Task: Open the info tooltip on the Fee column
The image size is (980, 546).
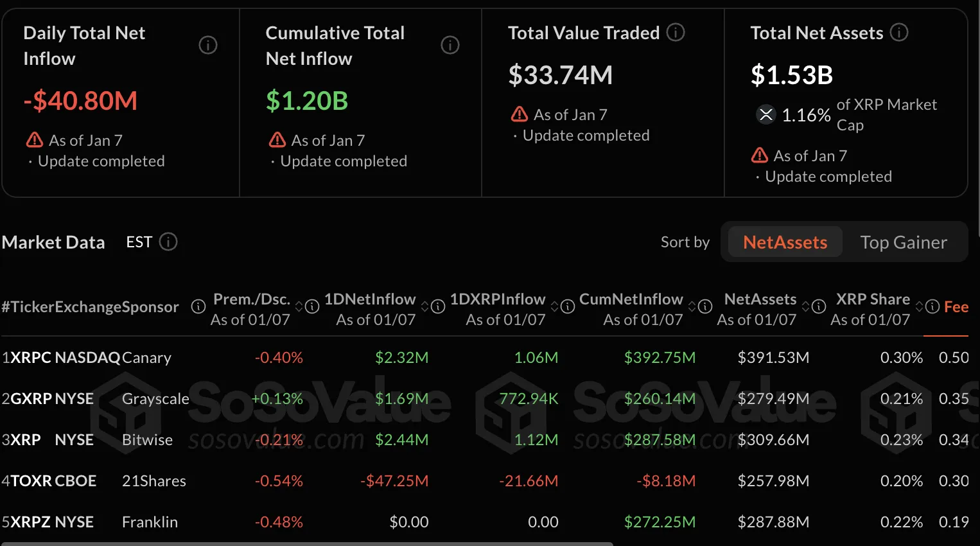Action: tap(932, 307)
